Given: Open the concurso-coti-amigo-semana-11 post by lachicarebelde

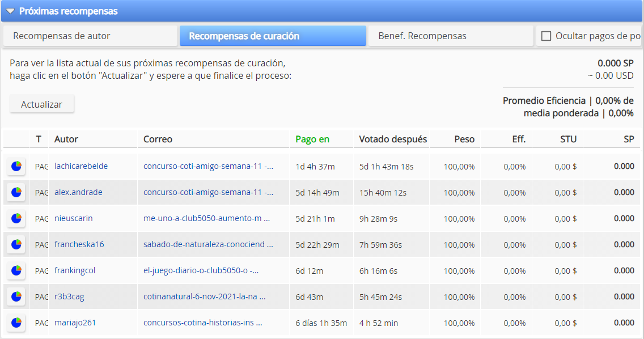Looking at the screenshot, I should coord(208,166).
